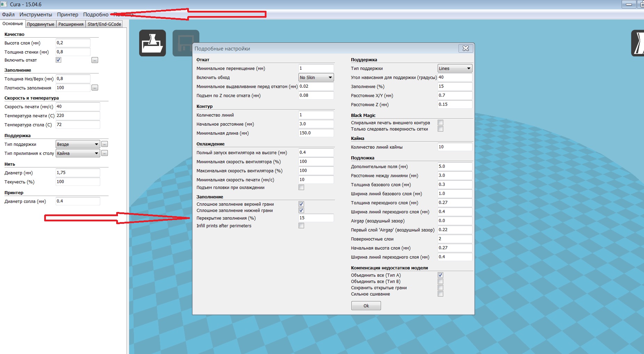Click Максимальная скорость вентилятора field
The image size is (644, 354).
pyautogui.click(x=316, y=171)
